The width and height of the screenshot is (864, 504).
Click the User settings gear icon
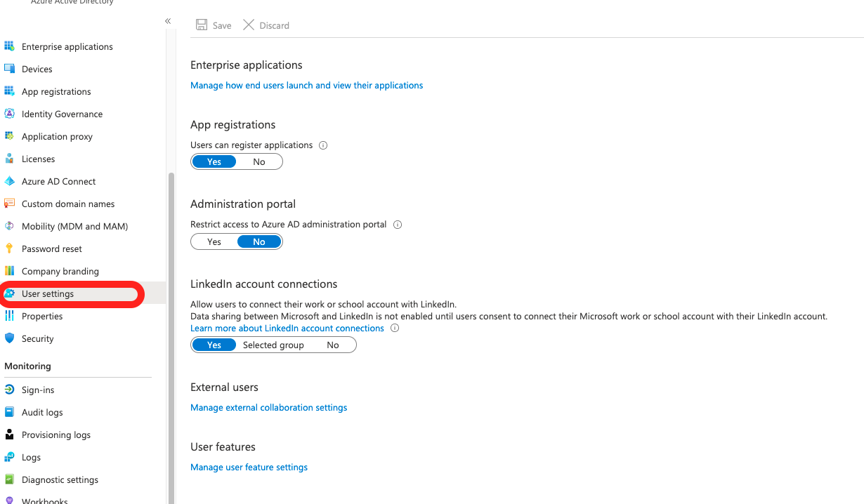pos(10,293)
